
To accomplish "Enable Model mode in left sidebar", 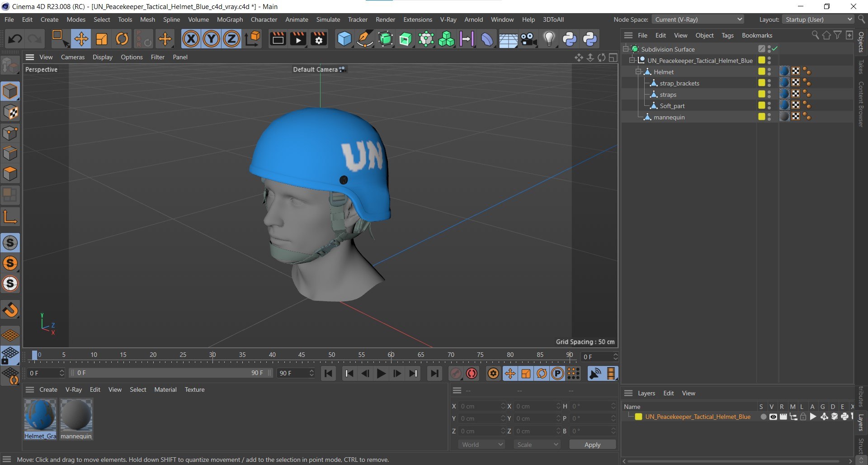I will [10, 91].
